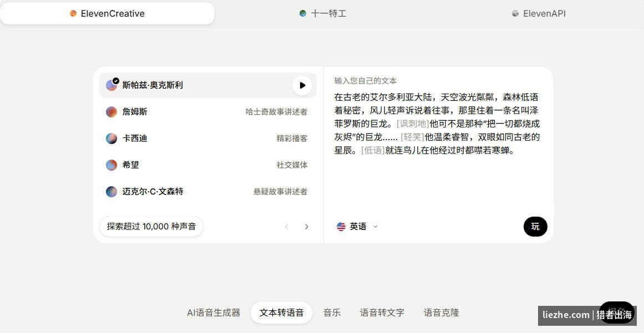Play the 斯帕兹·奥克斯利 voice preview
This screenshot has height=333, width=644.
click(302, 85)
